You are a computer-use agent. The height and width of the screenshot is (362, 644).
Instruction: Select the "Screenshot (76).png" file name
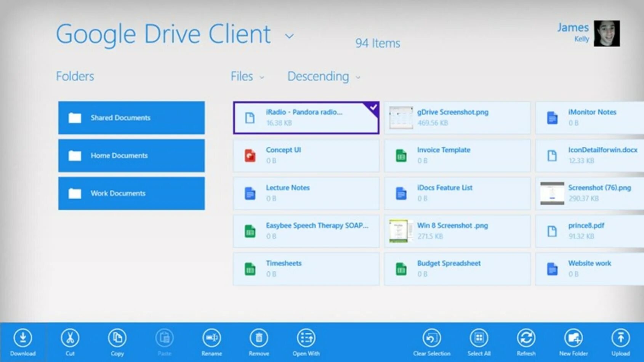click(599, 187)
